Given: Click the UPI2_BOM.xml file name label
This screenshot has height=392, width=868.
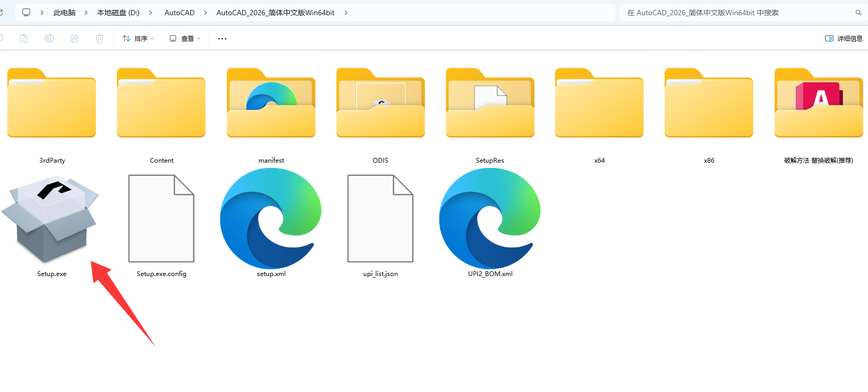Looking at the screenshot, I should coord(490,274).
